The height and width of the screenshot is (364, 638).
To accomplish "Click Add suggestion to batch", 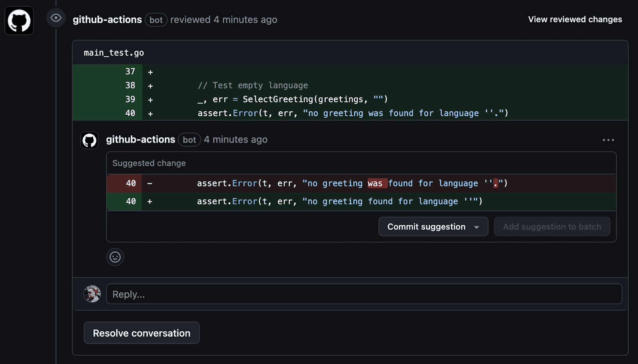I will tap(552, 227).
